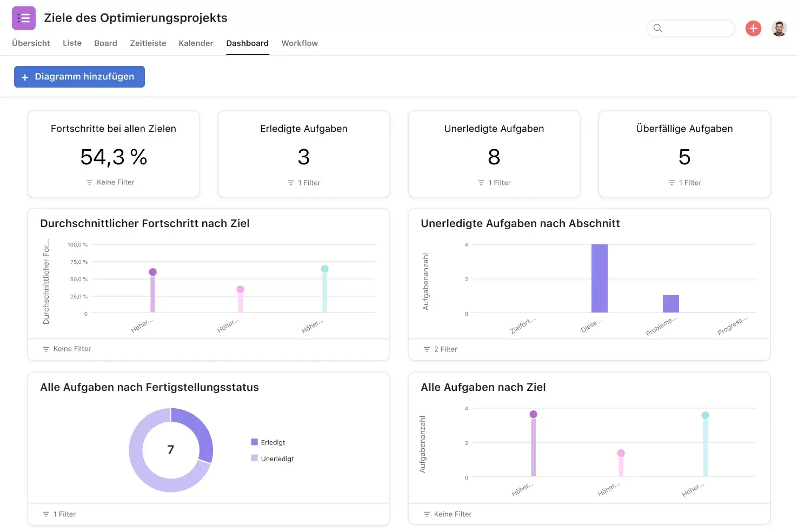798x532 pixels.
Task: Click purple lollipop marker in Durchschnittlicher Fortschritt chart
Action: click(x=153, y=272)
